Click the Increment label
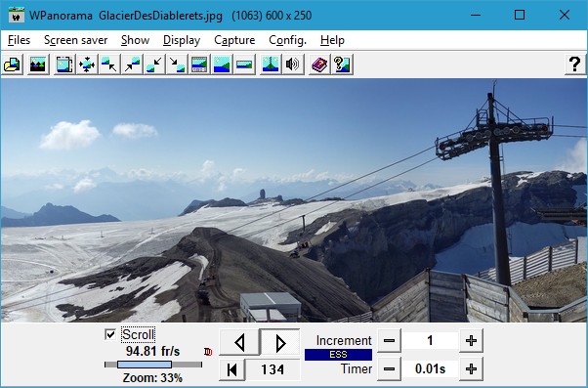The image size is (588, 388). [344, 341]
